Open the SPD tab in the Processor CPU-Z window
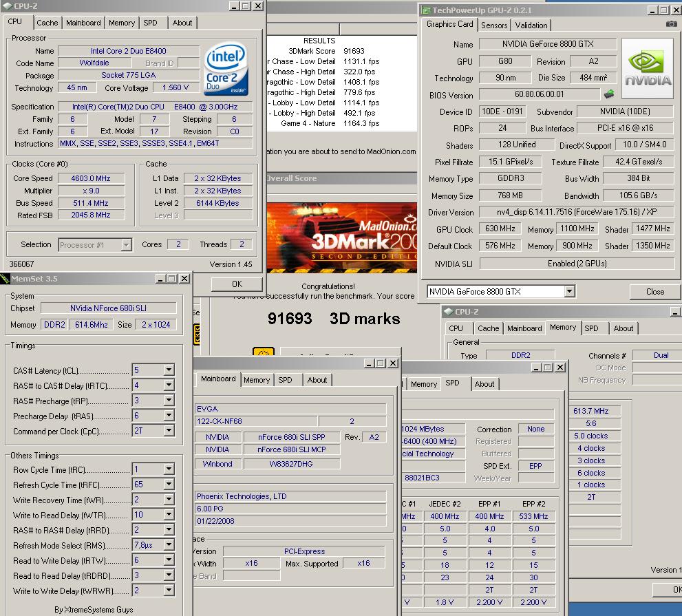The width and height of the screenshot is (682, 616). [x=150, y=23]
